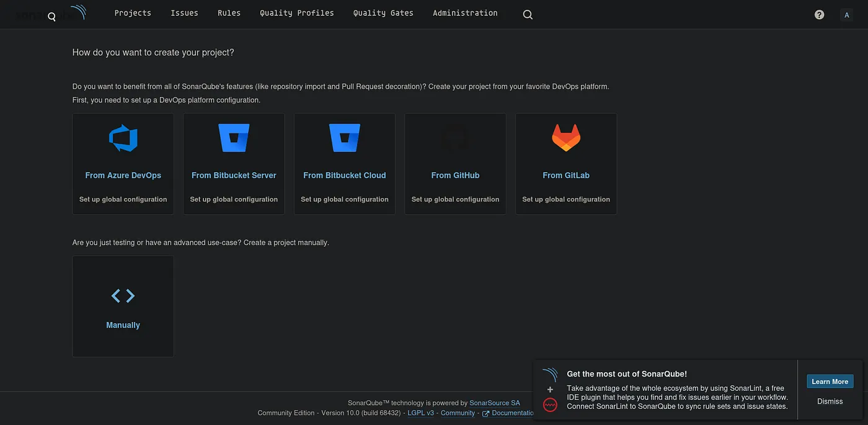
Task: Click the 'Get the most out of SonarQube!' title
Action: click(x=627, y=374)
